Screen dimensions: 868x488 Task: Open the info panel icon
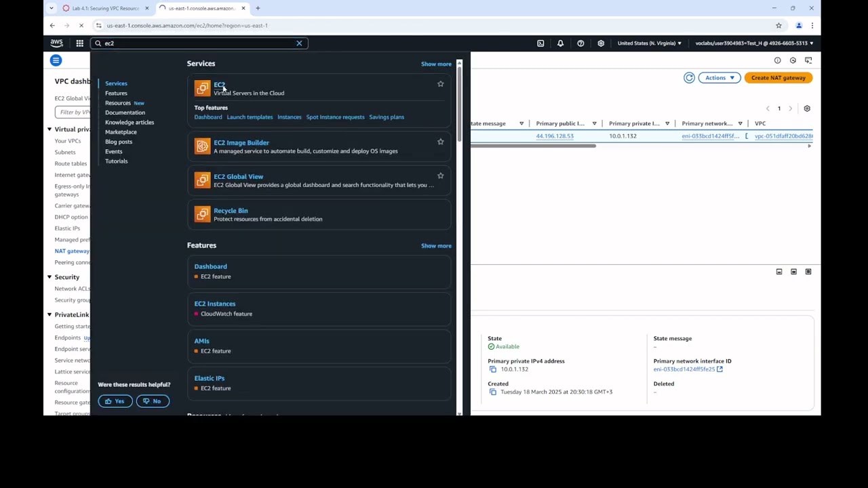(x=778, y=60)
